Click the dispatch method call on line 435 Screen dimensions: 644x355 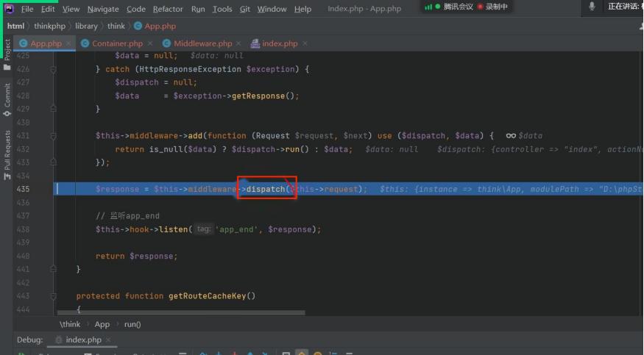pyautogui.click(x=265, y=189)
